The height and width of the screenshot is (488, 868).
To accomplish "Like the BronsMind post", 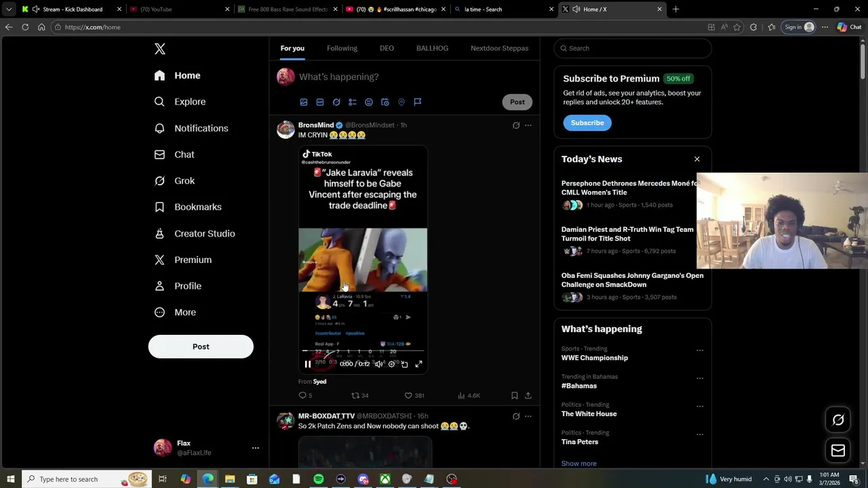I will [x=414, y=395].
